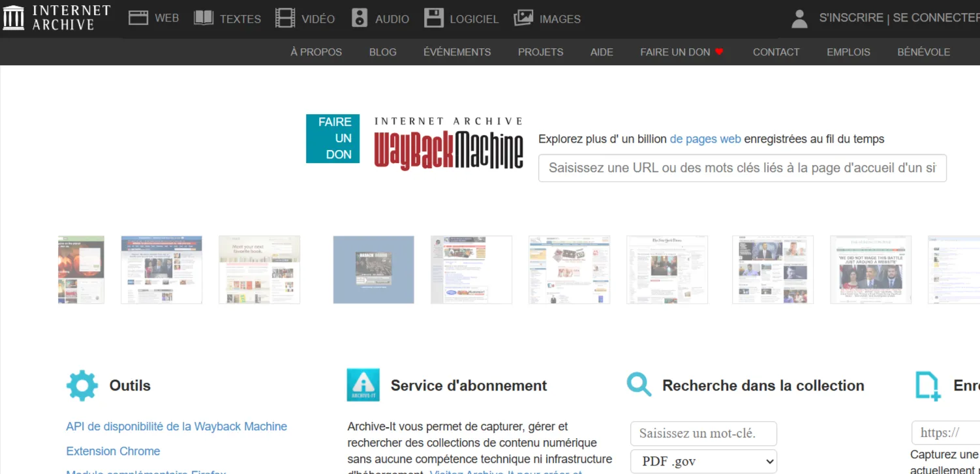Select the WEB media type icon
This screenshot has height=474, width=980.
tap(138, 18)
